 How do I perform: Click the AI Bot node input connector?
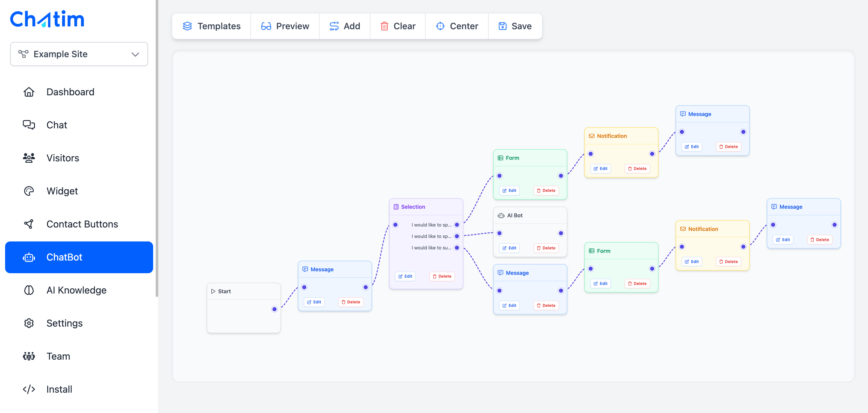coord(499,233)
